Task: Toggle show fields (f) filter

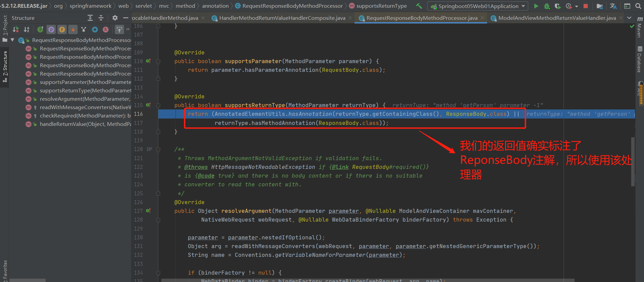Action: click(62, 30)
